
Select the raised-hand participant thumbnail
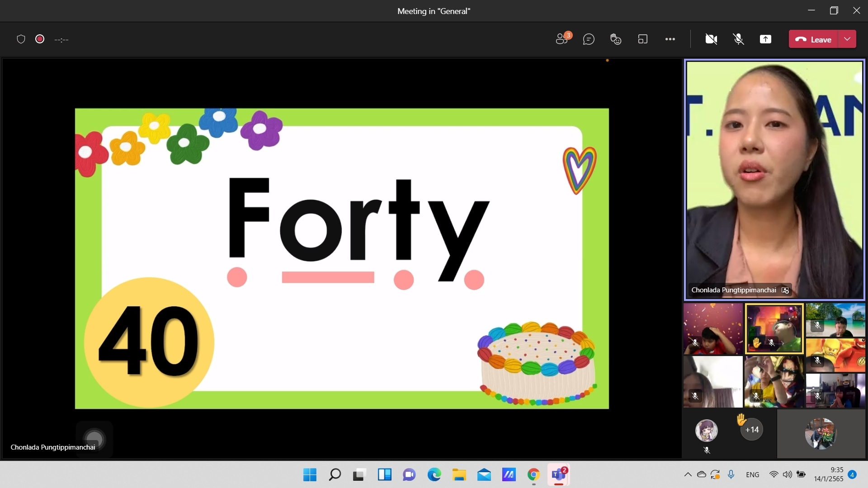(774, 328)
